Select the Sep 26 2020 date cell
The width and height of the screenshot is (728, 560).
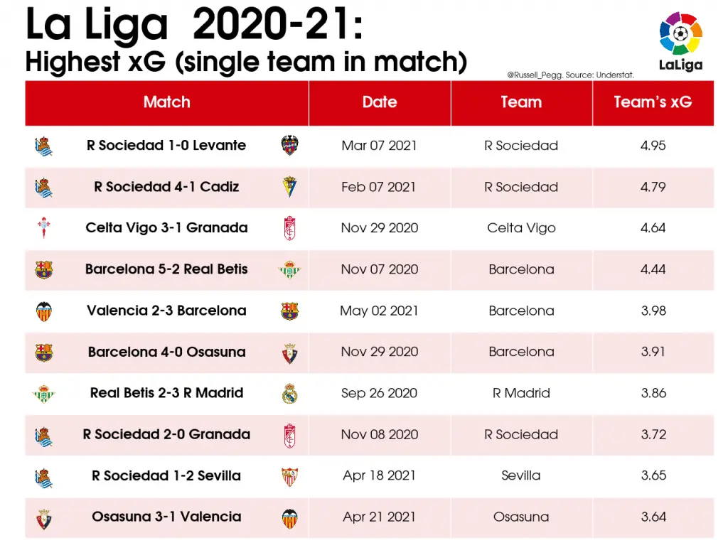point(380,393)
